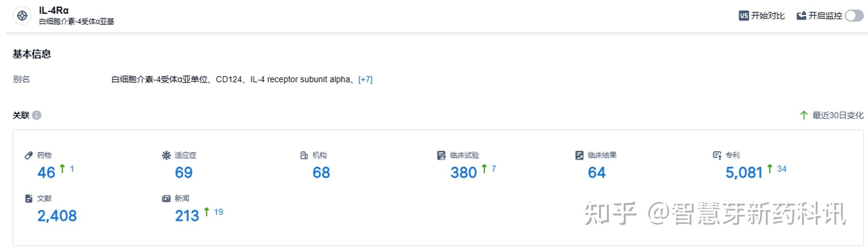Click the 新闻 newspaper icon
This screenshot has width=868, height=249.
(166, 198)
